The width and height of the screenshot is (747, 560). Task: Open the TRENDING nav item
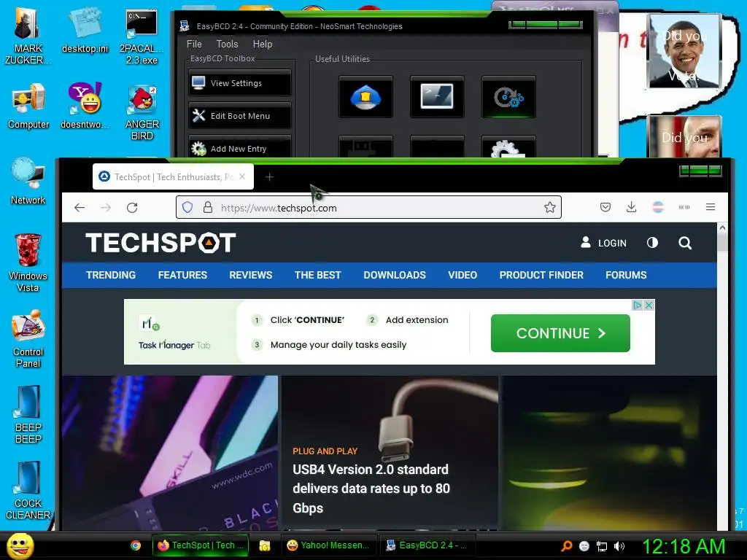111,275
